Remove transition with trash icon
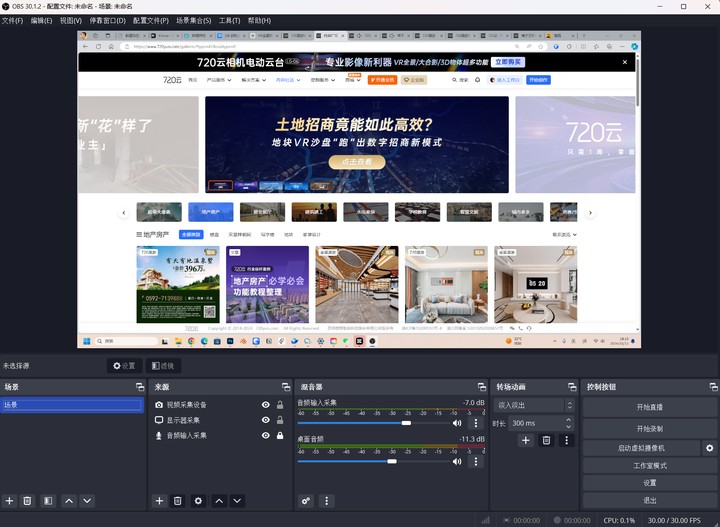The height and width of the screenshot is (527, 720). coord(546,440)
